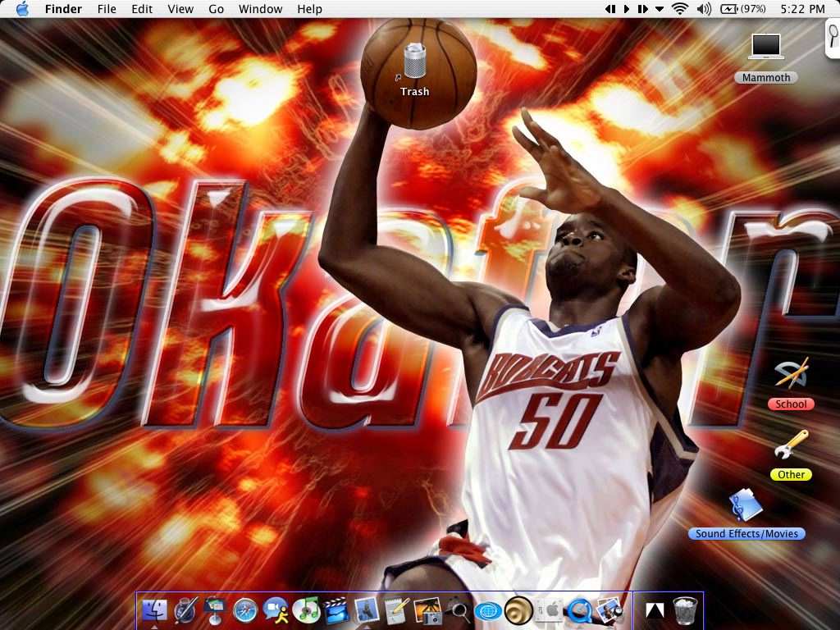Open the View menu

(x=180, y=9)
